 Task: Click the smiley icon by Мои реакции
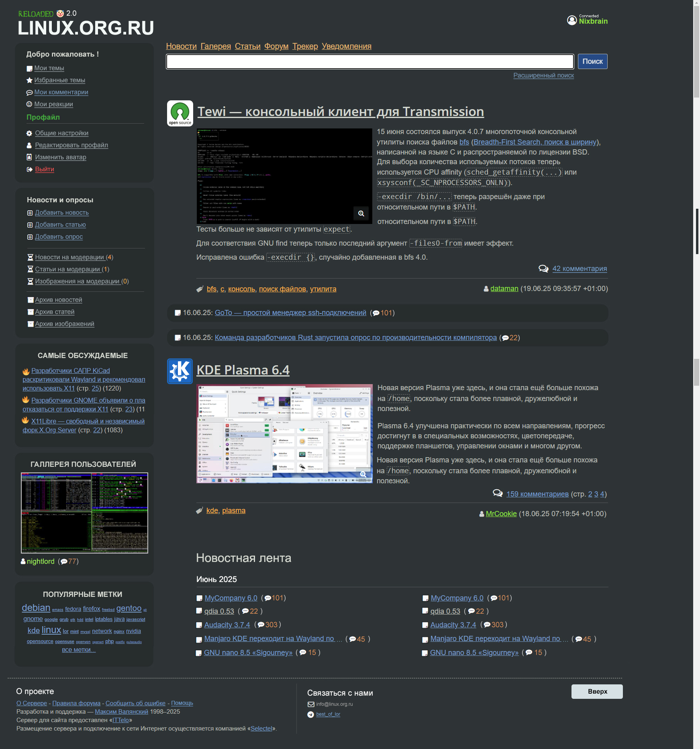(x=29, y=104)
